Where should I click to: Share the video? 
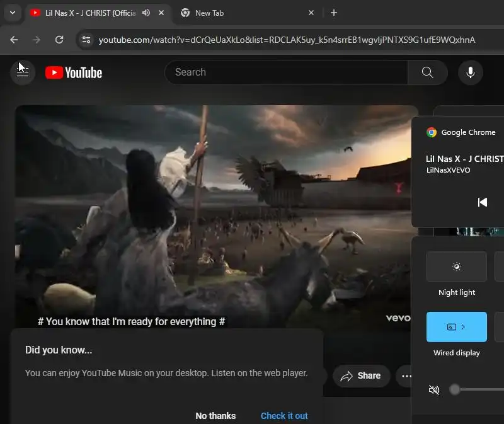tap(361, 375)
